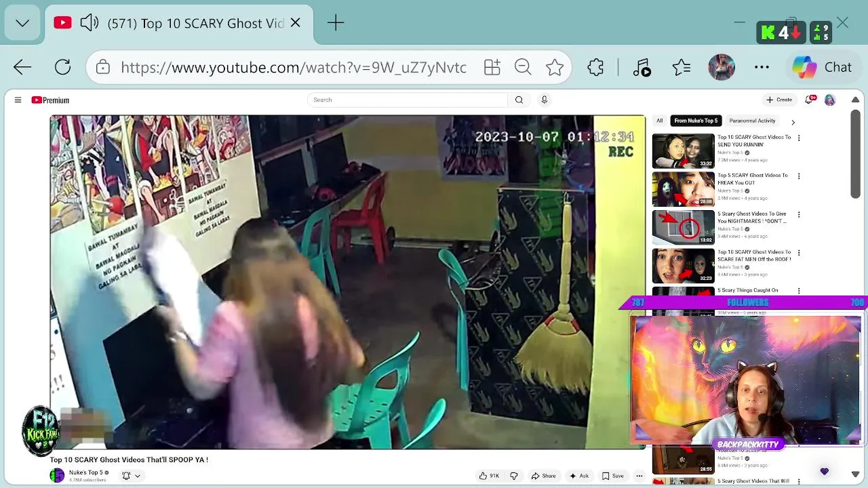Close the YouTube tab
The width and height of the screenshot is (868, 488).
point(296,23)
